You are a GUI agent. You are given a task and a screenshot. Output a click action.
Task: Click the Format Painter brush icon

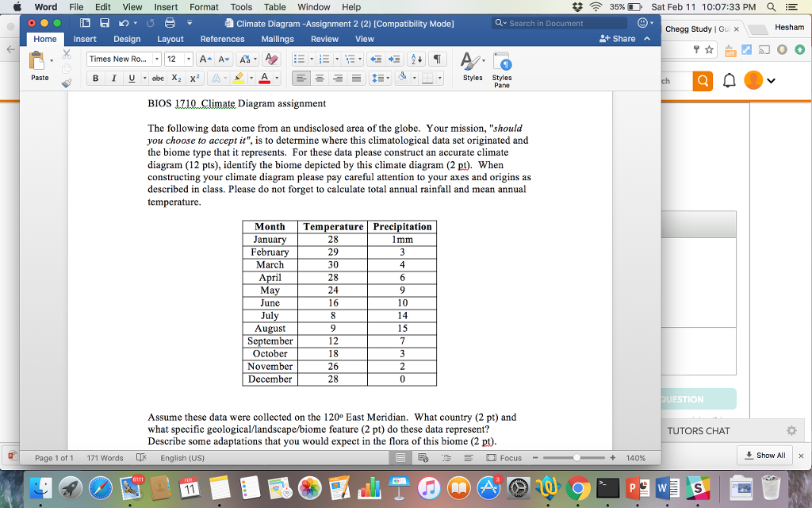pyautogui.click(x=65, y=82)
